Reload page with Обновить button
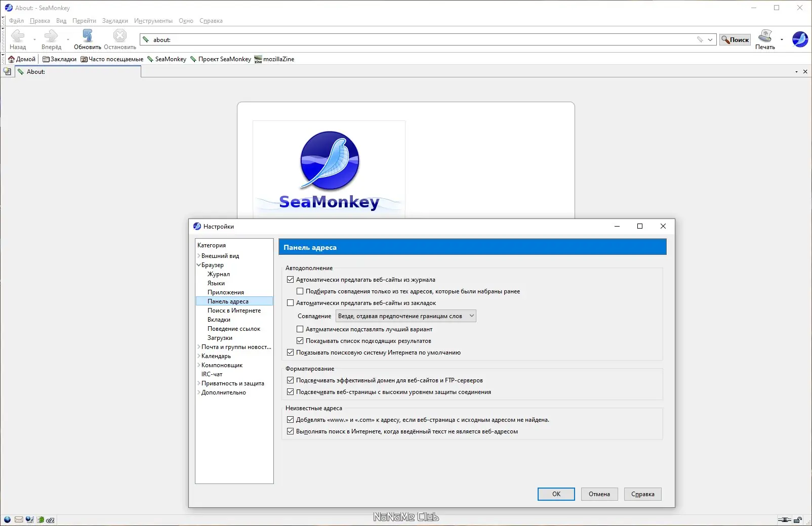This screenshot has height=526, width=812. 88,39
